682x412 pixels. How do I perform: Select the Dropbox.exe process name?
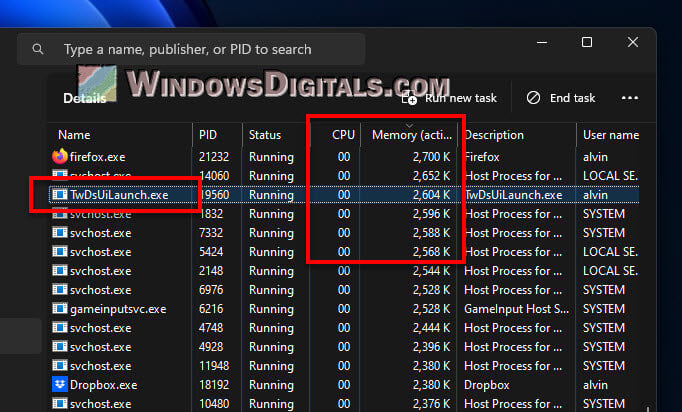tap(104, 385)
